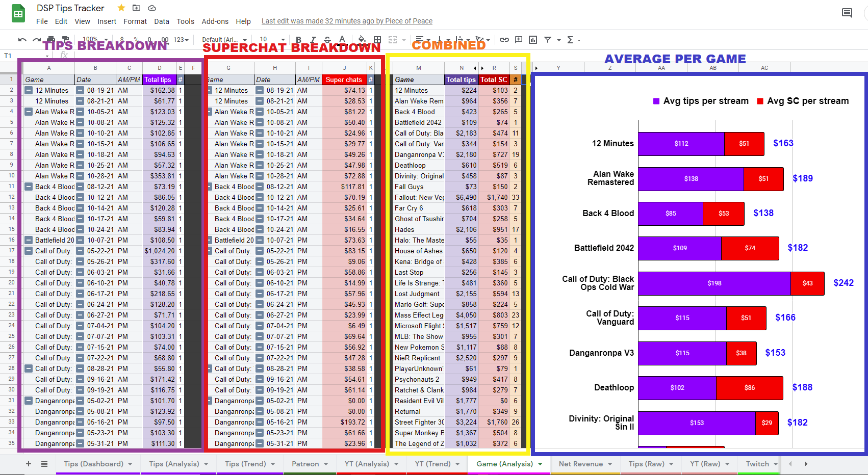Open the font family dropdown
This screenshot has width=868, height=475.
(224, 40)
